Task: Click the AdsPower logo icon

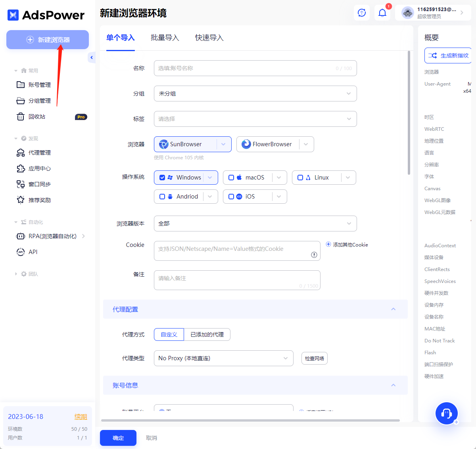Action: pyautogui.click(x=13, y=15)
